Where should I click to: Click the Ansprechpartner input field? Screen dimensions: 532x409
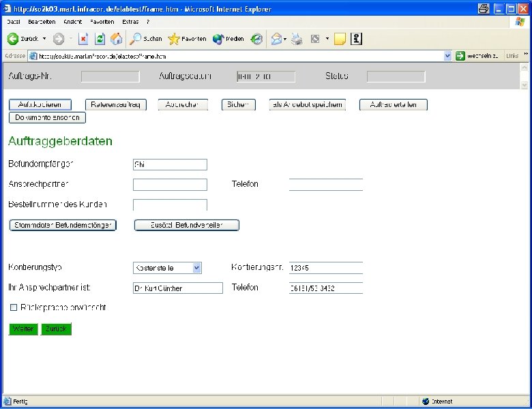coord(170,185)
